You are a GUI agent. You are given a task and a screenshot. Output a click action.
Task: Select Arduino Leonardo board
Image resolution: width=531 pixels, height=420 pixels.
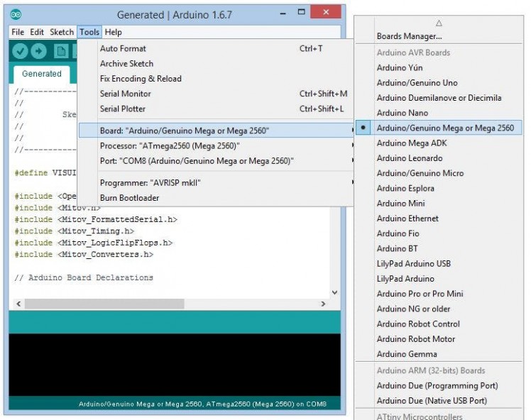pyautogui.click(x=439, y=158)
